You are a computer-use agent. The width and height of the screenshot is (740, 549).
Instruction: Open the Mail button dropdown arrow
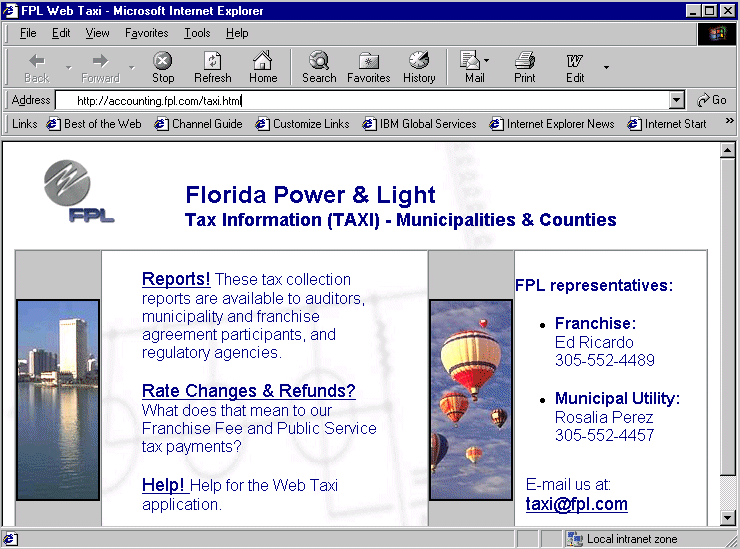point(487,60)
